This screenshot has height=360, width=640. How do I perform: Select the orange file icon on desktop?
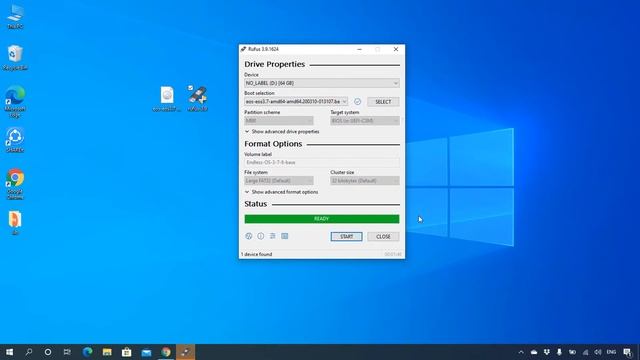(x=15, y=222)
